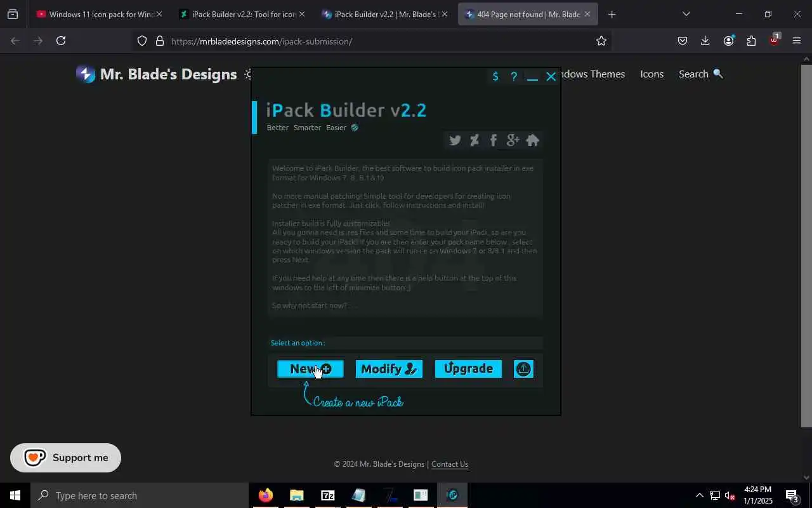
Task: Open the Facebook icon link
Action: coord(494,140)
